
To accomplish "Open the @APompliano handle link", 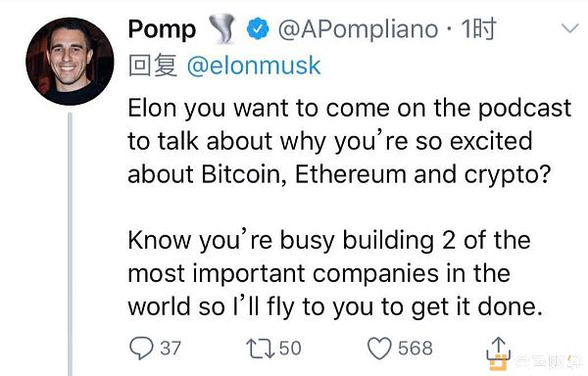I will click(358, 29).
